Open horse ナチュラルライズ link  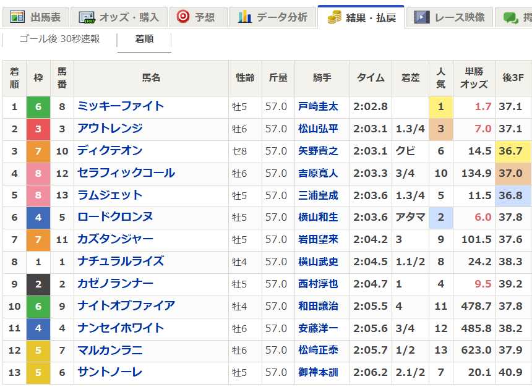coord(121,262)
